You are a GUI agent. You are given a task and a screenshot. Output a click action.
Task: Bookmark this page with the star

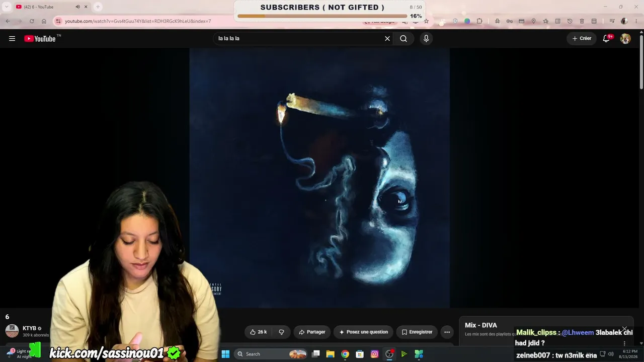tap(426, 21)
